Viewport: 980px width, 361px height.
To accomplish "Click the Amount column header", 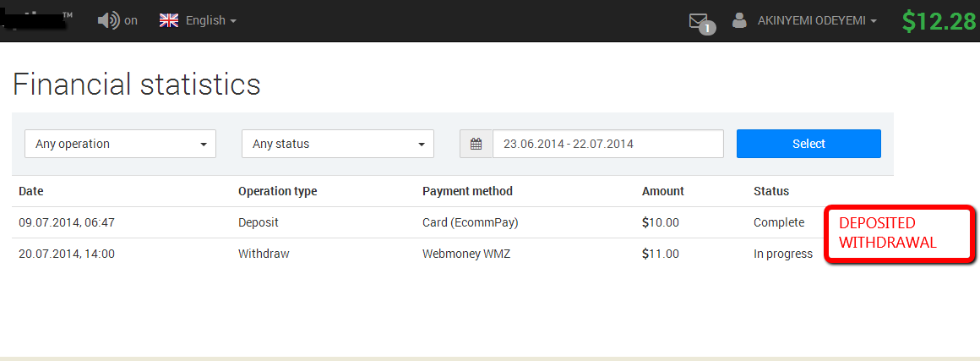I will point(663,191).
